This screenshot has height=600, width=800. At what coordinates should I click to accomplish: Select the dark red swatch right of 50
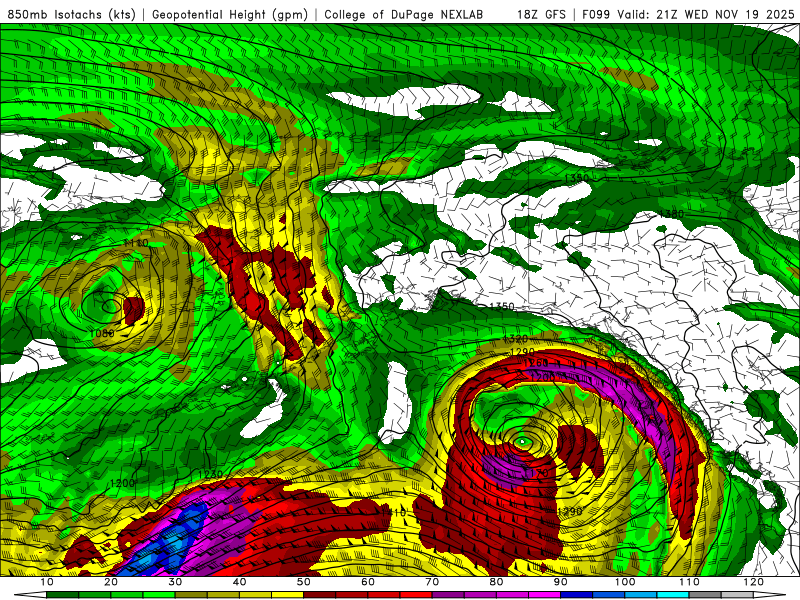click(x=319, y=595)
